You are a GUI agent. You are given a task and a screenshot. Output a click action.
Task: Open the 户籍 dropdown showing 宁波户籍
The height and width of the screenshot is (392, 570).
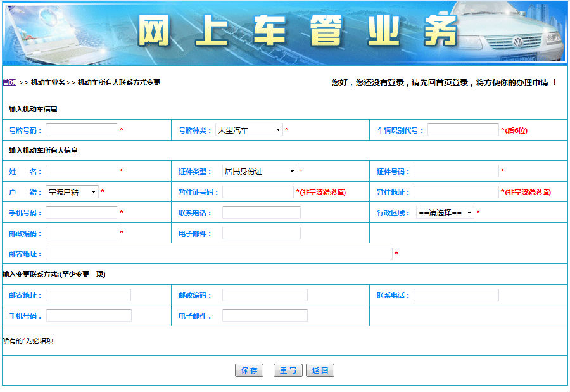tap(72, 192)
